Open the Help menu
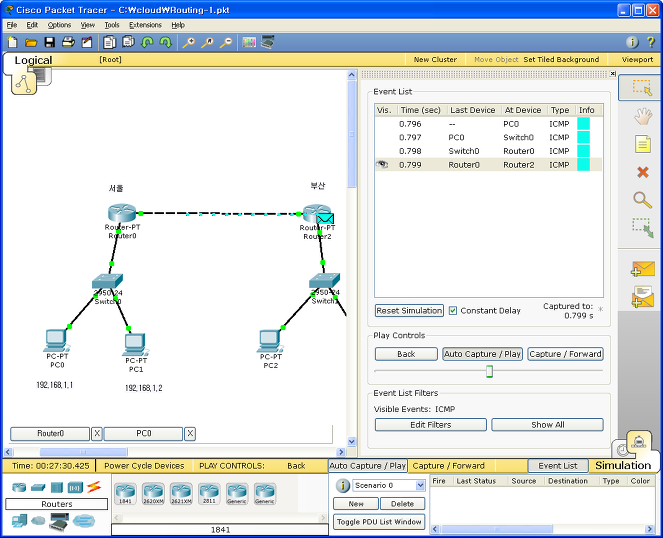This screenshot has width=663, height=538. (178, 25)
